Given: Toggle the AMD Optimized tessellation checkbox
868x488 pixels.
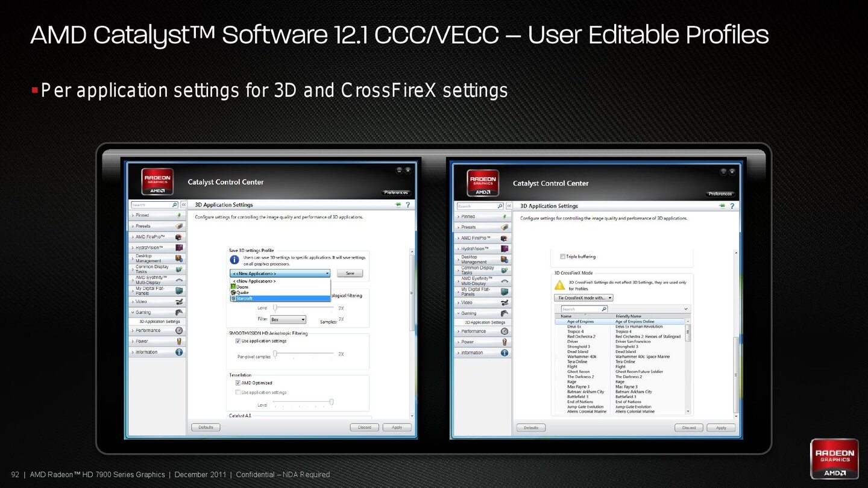Looking at the screenshot, I should [238, 383].
